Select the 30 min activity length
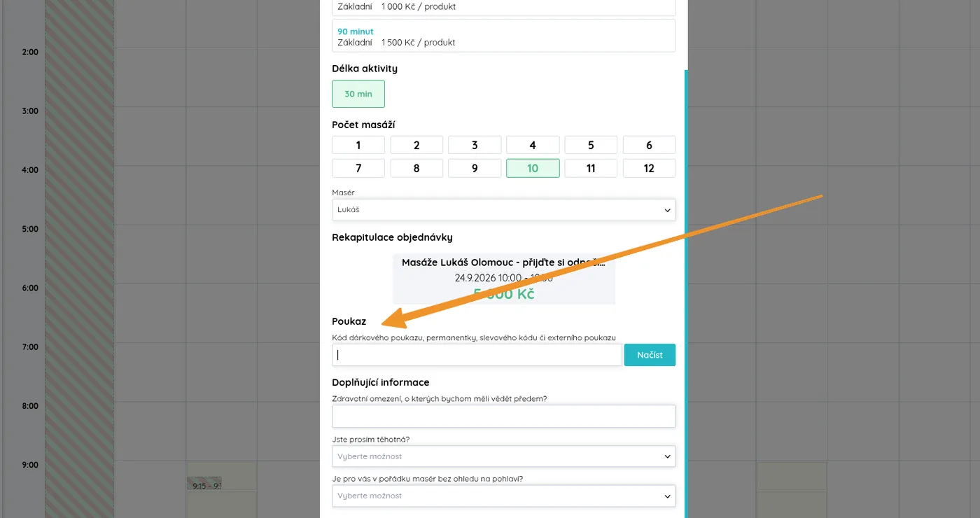 pyautogui.click(x=358, y=94)
